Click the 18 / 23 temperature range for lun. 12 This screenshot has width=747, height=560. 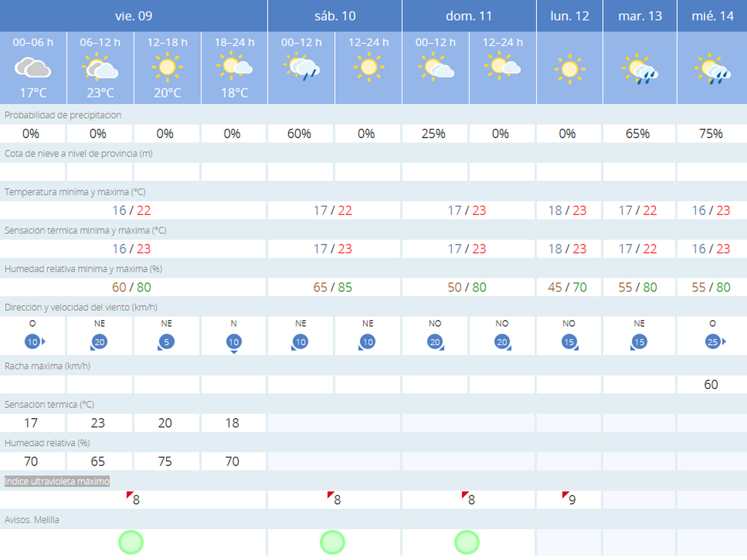click(x=567, y=210)
